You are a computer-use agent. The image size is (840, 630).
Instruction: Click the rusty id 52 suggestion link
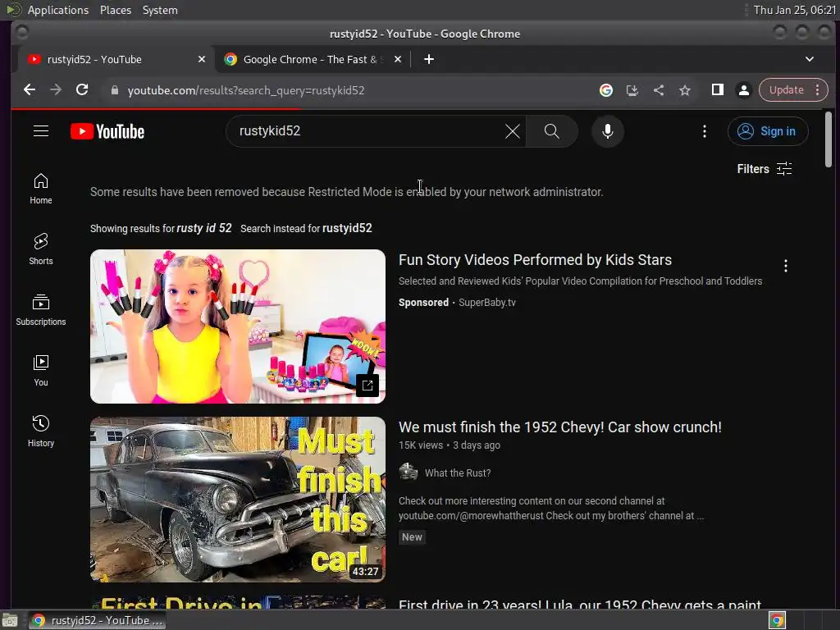coord(204,228)
